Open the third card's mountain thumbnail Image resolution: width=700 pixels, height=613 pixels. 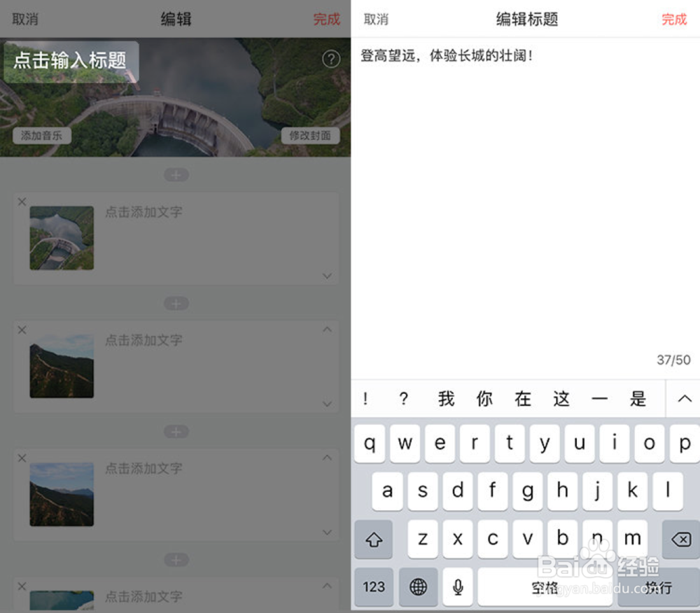[x=62, y=494]
